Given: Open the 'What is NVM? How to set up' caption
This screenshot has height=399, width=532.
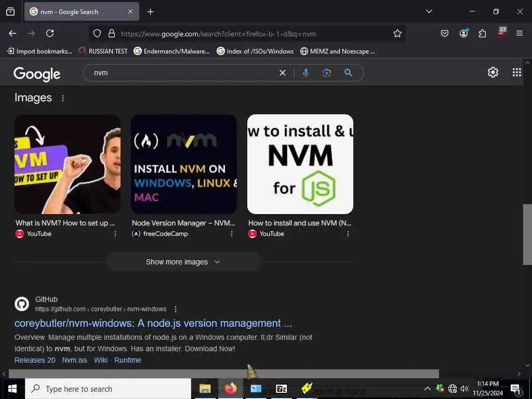Looking at the screenshot, I should pyautogui.click(x=65, y=223).
